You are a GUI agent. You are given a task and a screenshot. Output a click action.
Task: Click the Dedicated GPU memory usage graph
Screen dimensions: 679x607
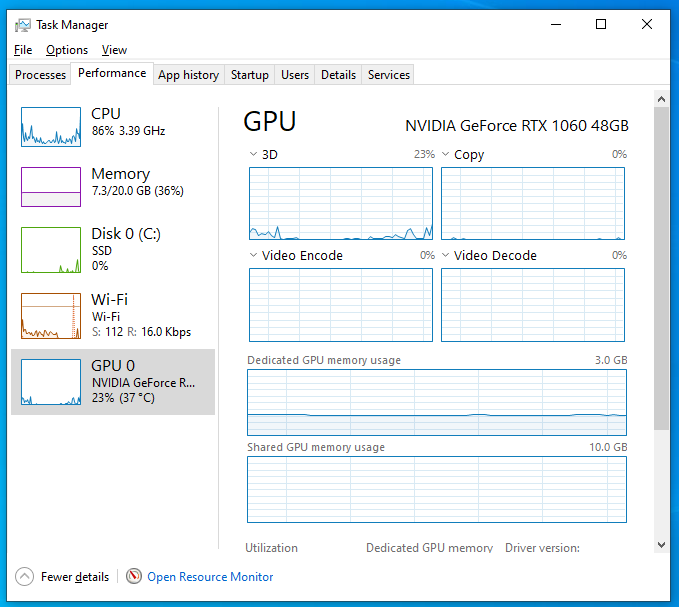click(x=437, y=402)
